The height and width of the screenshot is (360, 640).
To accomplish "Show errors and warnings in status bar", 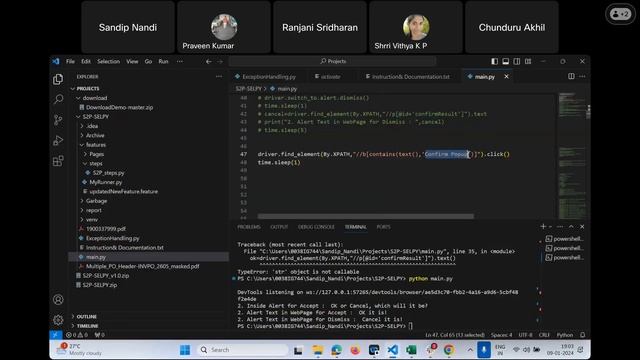I will [x=77, y=335].
